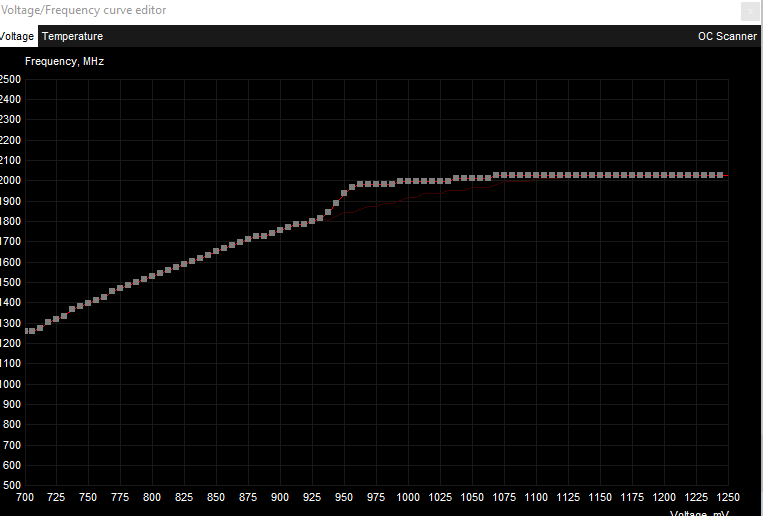763x516 pixels.
Task: Select the curve point at 1225 mV
Action: pyautogui.click(x=696, y=175)
